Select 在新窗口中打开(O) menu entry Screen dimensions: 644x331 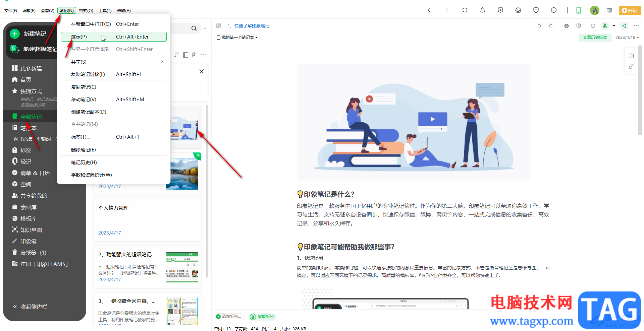pos(114,24)
